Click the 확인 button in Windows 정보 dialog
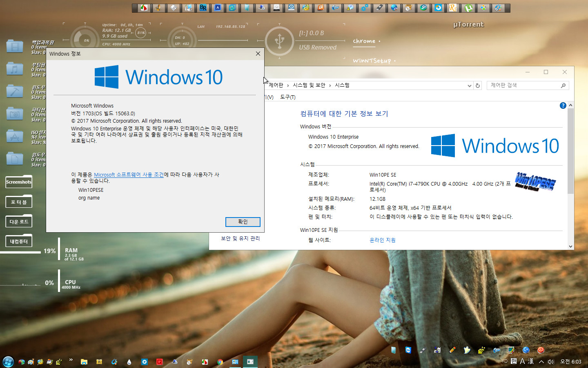This screenshot has height=368, width=588. pyautogui.click(x=243, y=222)
